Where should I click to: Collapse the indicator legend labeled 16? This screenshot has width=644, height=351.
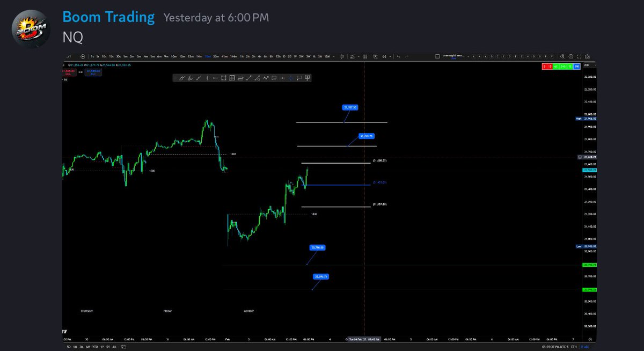(65, 79)
